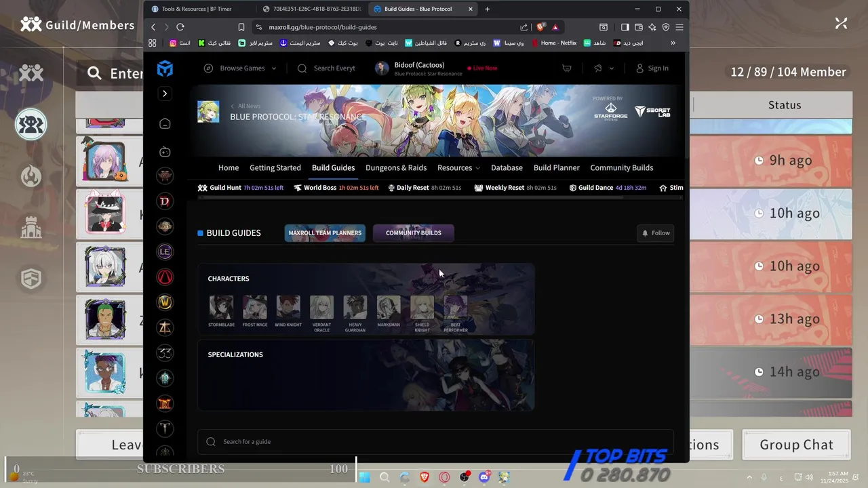The height and width of the screenshot is (488, 868).
Task: Expand the Maxroll sidebar arrow
Action: (165, 94)
